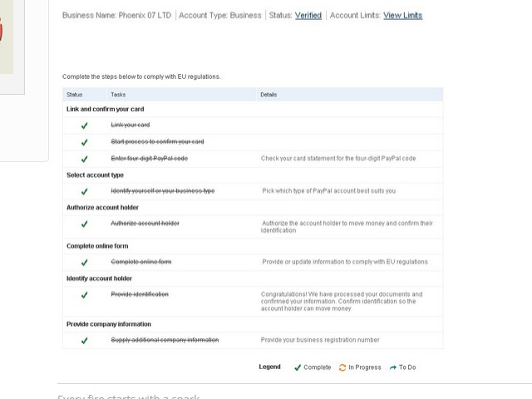Click checkmark beside Provide identification
The height and width of the screenshot is (399, 532).
[85, 295]
